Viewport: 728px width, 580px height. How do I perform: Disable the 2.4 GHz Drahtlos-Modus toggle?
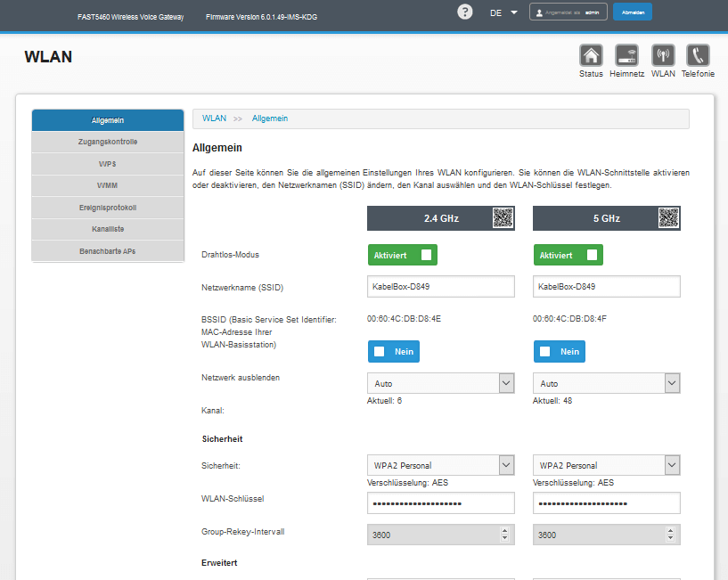click(x=400, y=255)
